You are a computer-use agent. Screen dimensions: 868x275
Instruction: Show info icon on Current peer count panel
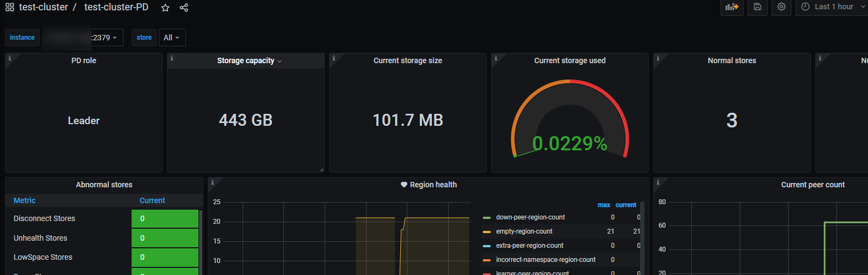point(658,182)
